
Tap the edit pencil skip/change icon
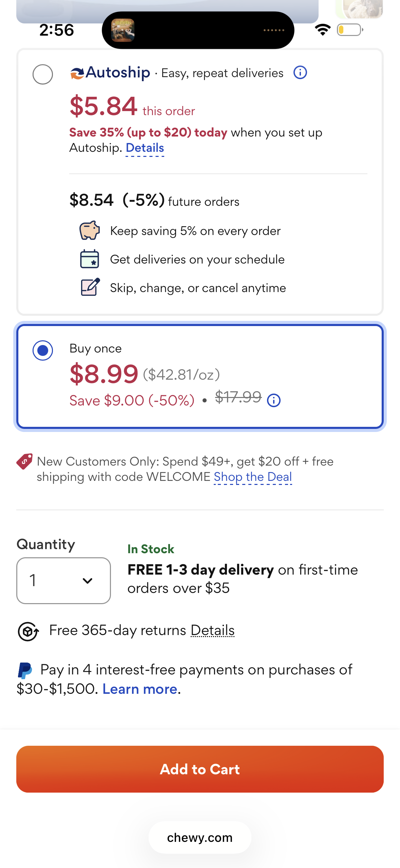90,287
